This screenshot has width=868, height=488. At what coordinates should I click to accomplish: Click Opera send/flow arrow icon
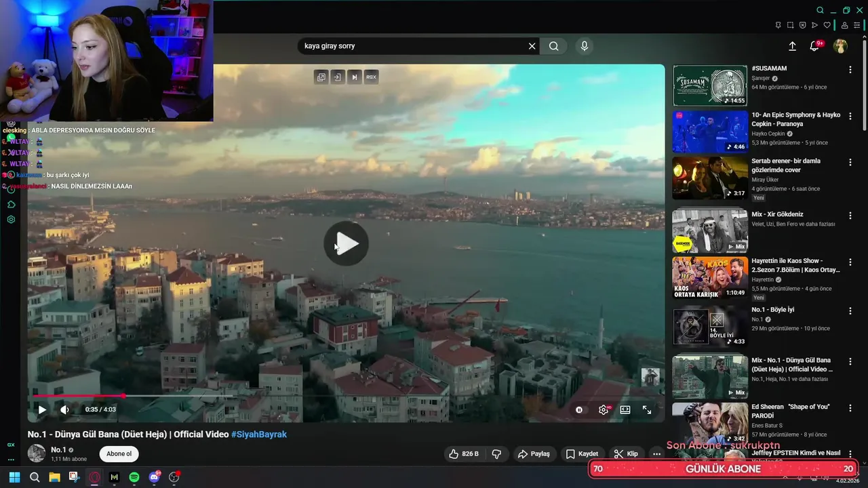pos(814,25)
